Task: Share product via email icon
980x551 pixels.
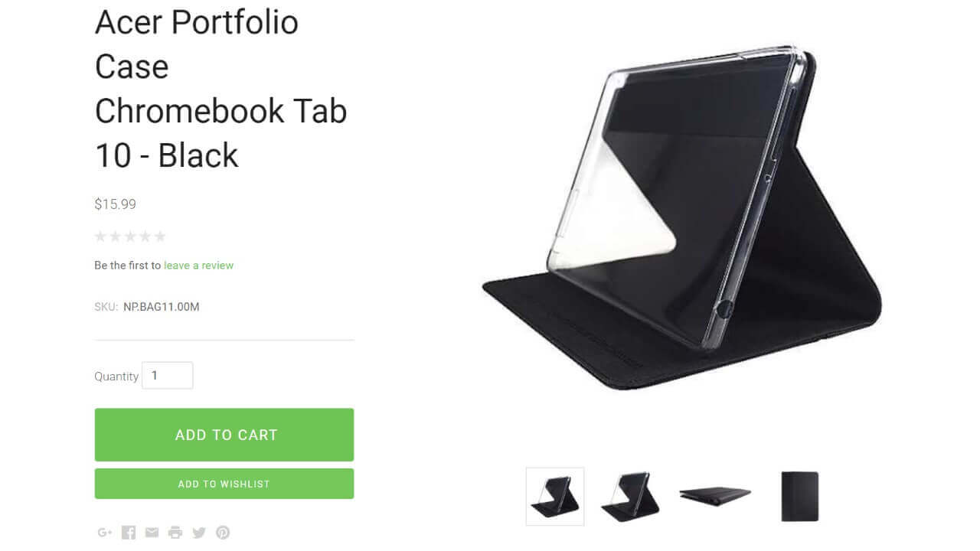Action: [x=152, y=533]
